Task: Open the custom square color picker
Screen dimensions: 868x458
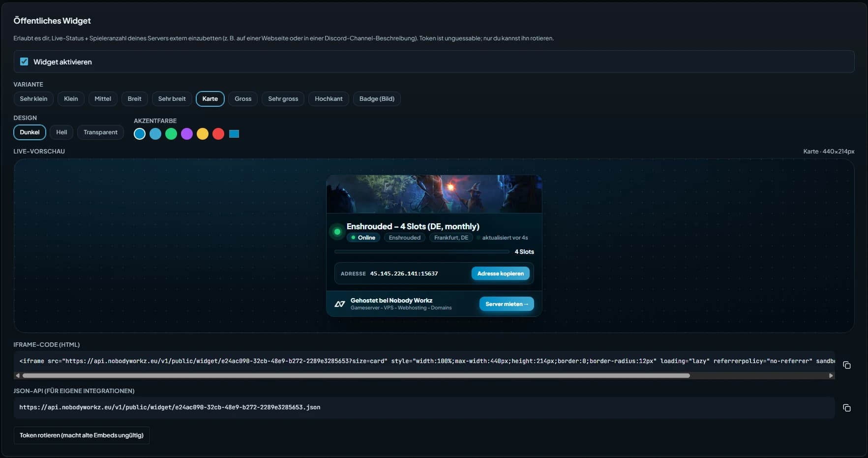Action: (234, 134)
